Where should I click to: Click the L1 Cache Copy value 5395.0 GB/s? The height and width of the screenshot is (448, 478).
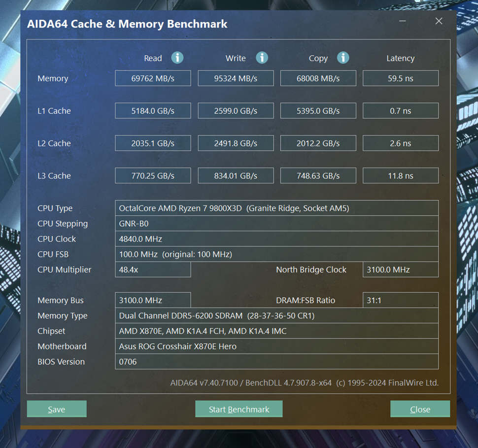click(318, 111)
